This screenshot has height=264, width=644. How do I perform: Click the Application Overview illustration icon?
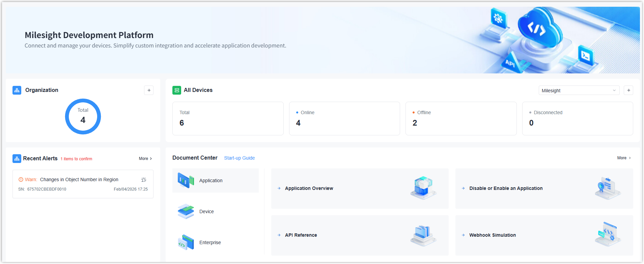(423, 188)
